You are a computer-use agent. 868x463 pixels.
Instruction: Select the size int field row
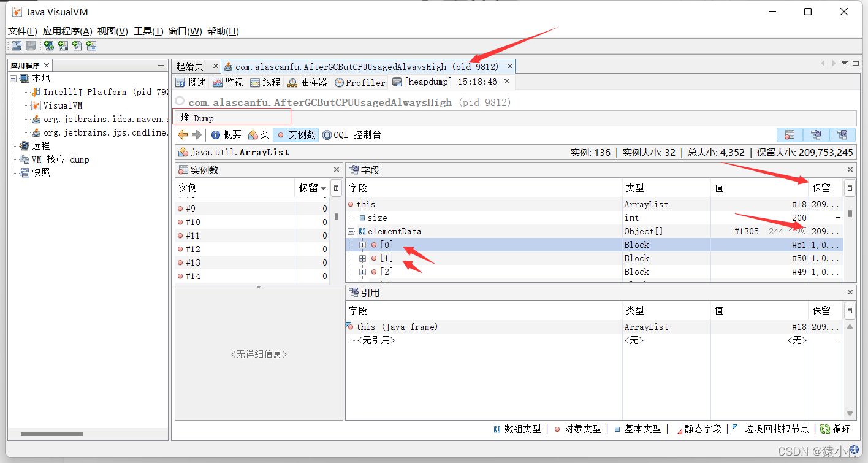coord(595,218)
